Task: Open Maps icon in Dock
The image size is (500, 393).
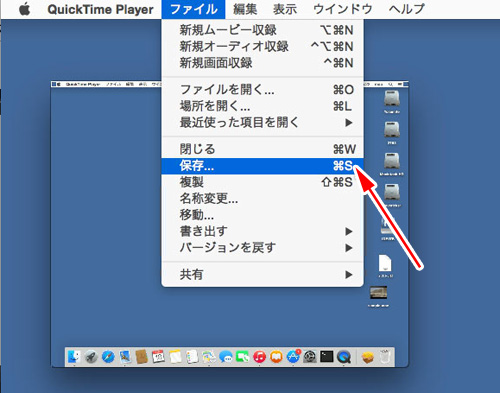Action: 209,357
